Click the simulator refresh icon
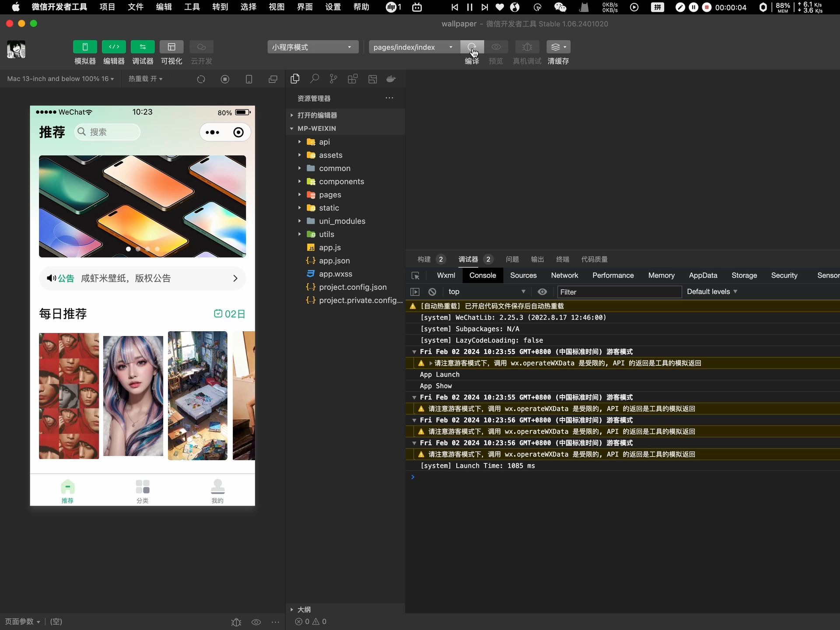This screenshot has height=630, width=840. (201, 79)
